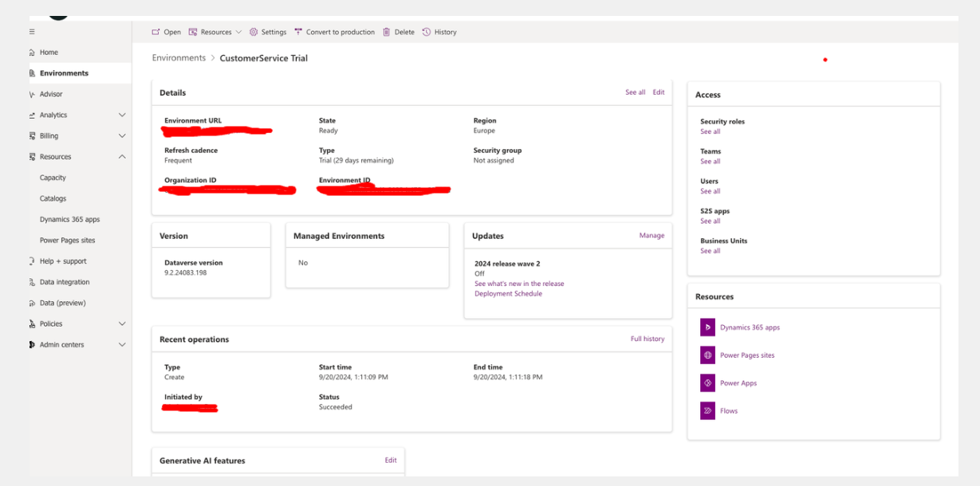
Task: Click the Analytics icon in sidebar
Action: pos(32,116)
